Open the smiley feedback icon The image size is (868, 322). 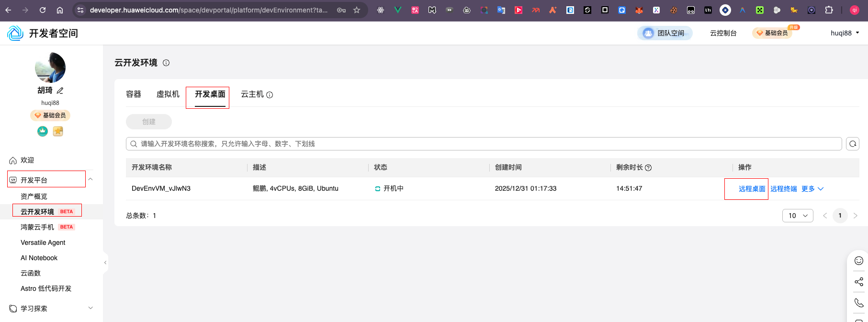(859, 261)
